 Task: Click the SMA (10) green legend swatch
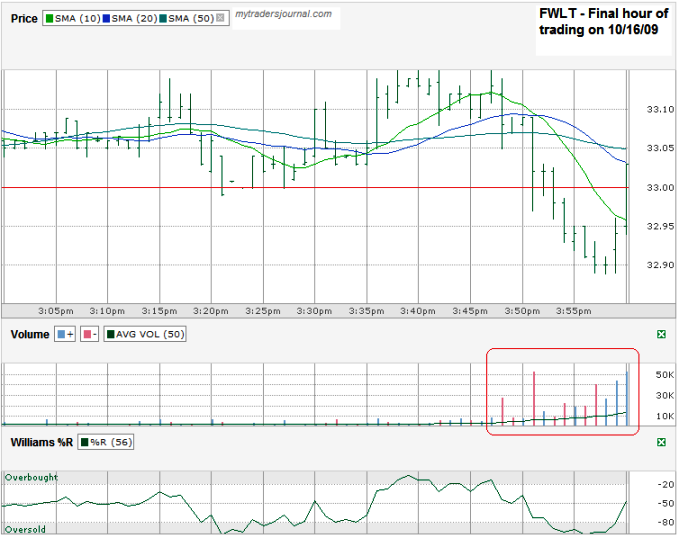(x=49, y=19)
